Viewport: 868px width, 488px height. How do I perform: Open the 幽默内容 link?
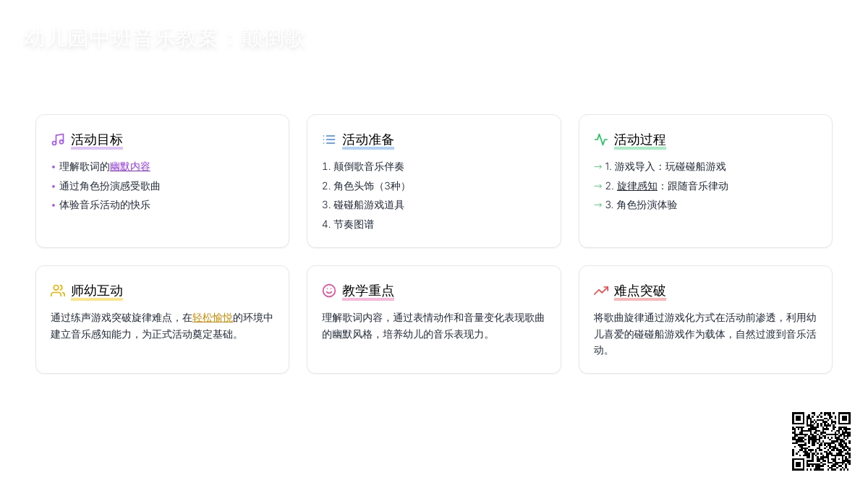[130, 166]
